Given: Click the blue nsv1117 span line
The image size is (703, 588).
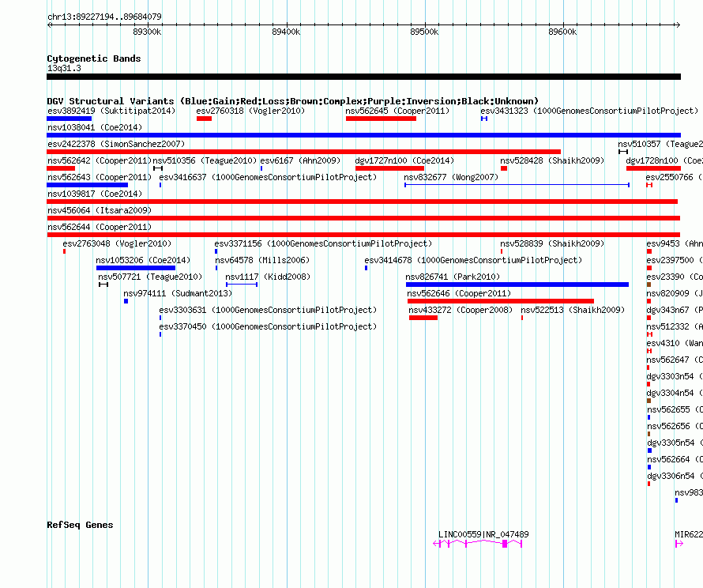Looking at the screenshot, I should click(242, 285).
